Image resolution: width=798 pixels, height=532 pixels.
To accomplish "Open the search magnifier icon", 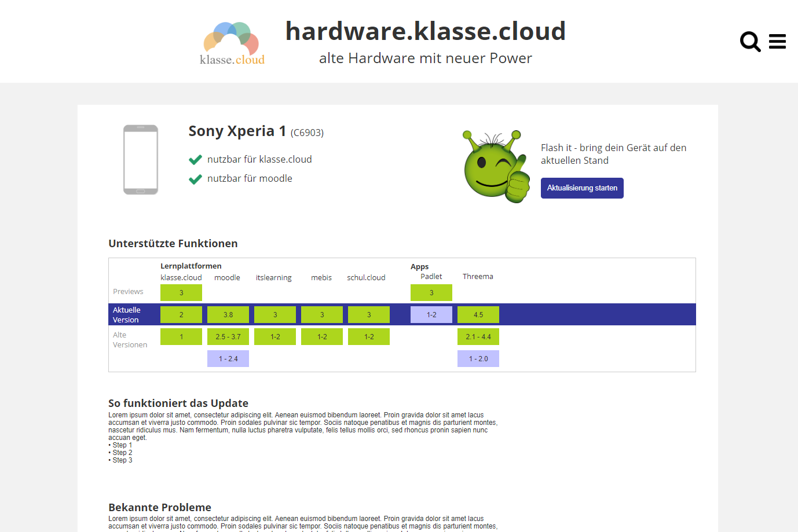I will click(x=751, y=41).
